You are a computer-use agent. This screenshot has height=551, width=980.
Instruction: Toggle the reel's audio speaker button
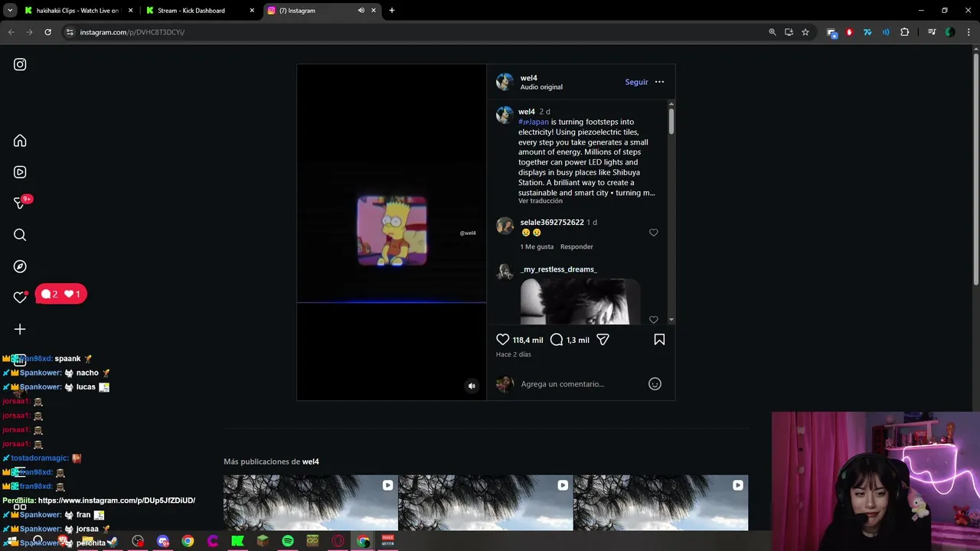pos(472,386)
